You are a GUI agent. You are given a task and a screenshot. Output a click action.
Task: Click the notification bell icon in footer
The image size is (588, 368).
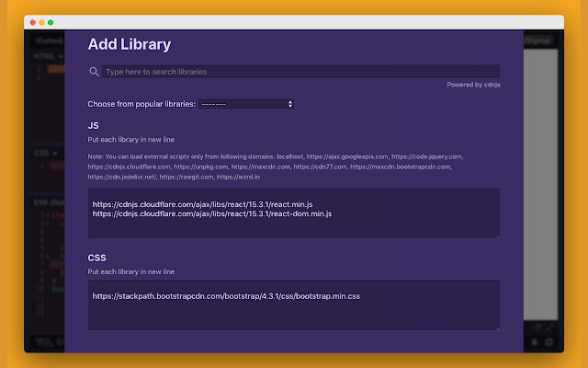click(535, 342)
